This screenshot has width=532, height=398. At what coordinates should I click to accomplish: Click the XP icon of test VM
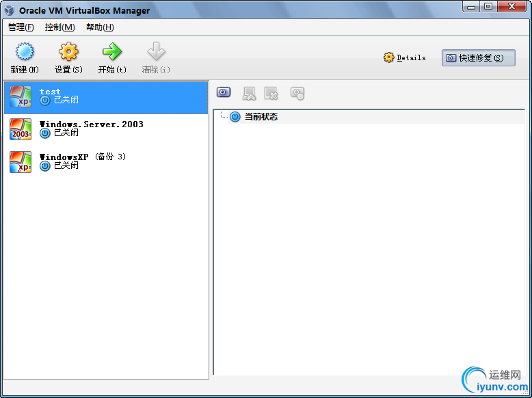pos(21,96)
